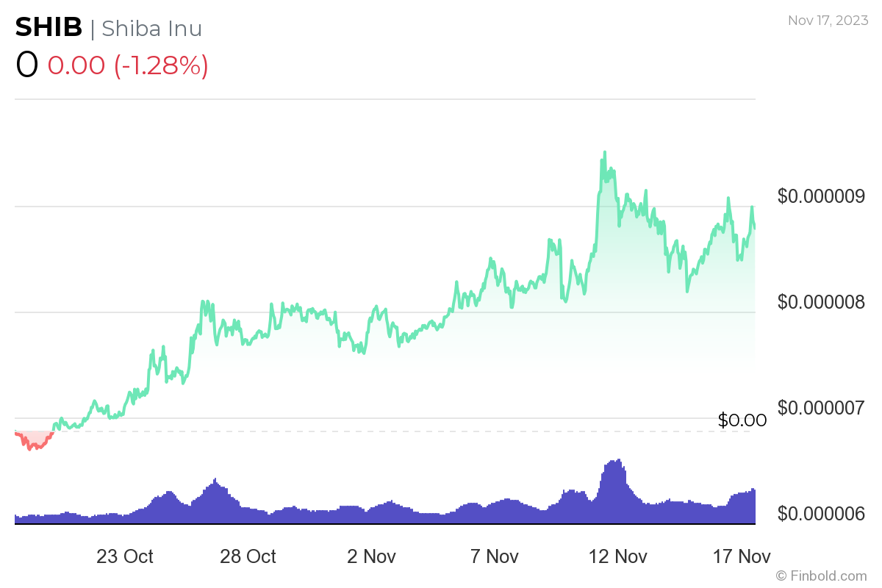Select the 28 Oct date on the axis

(248, 556)
